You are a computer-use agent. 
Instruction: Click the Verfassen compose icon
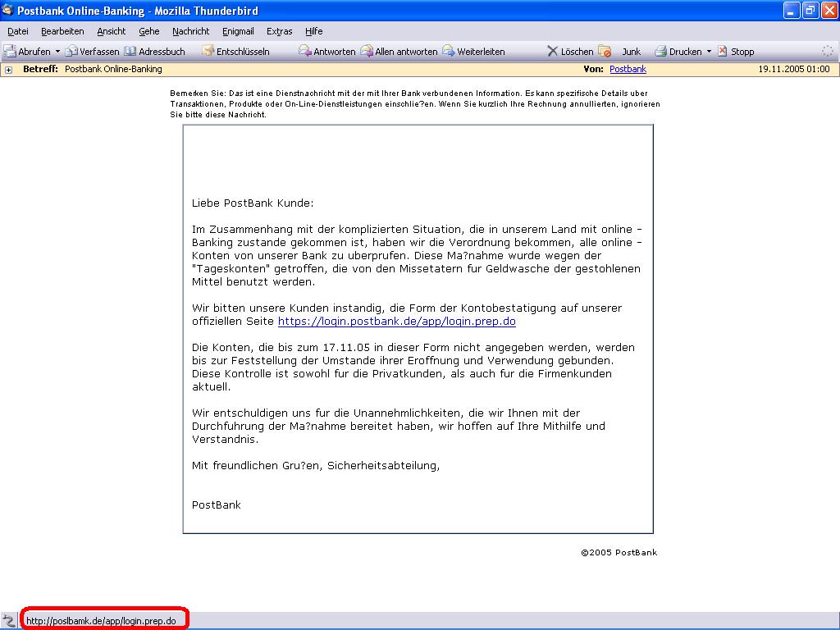point(71,52)
